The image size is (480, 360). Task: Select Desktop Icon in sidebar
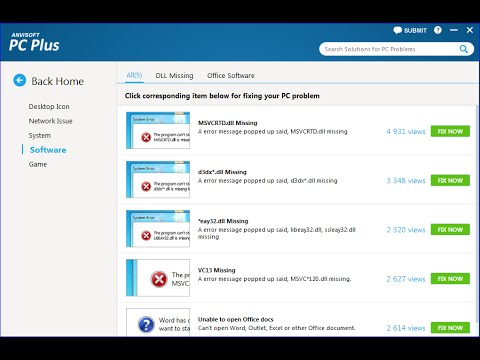(x=49, y=107)
